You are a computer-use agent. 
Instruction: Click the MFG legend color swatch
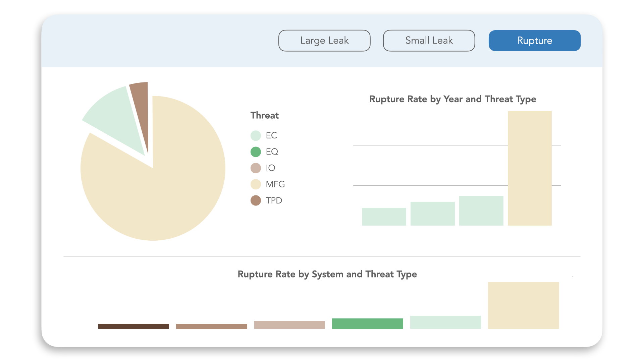[256, 184]
